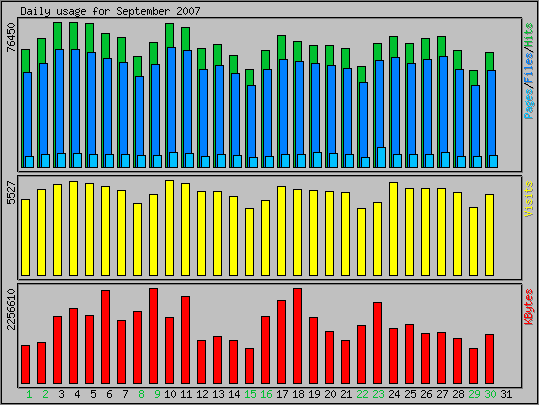Click the red KBytes bar for day 6

106,337
